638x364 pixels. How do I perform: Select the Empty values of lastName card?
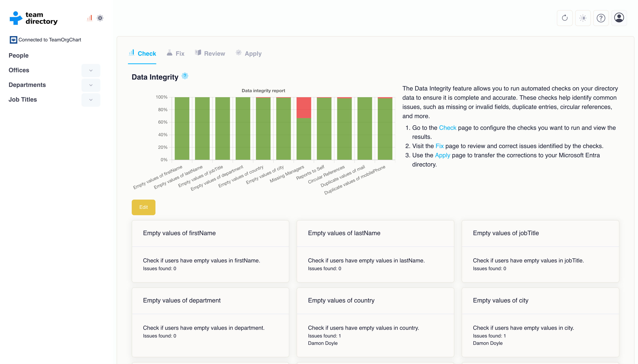[375, 252]
